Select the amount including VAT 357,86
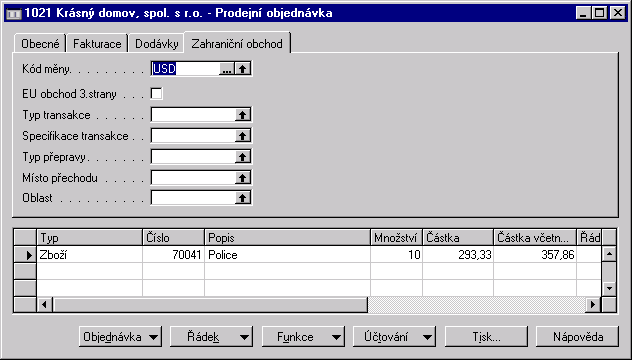The height and width of the screenshot is (360, 632). pos(535,255)
